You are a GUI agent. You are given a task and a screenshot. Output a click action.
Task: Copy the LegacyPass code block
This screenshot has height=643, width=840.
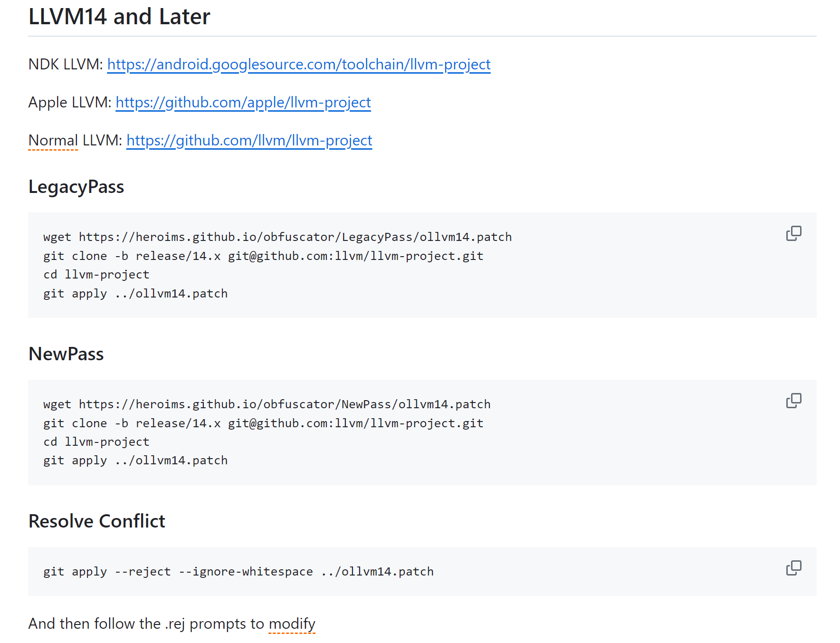click(x=793, y=233)
